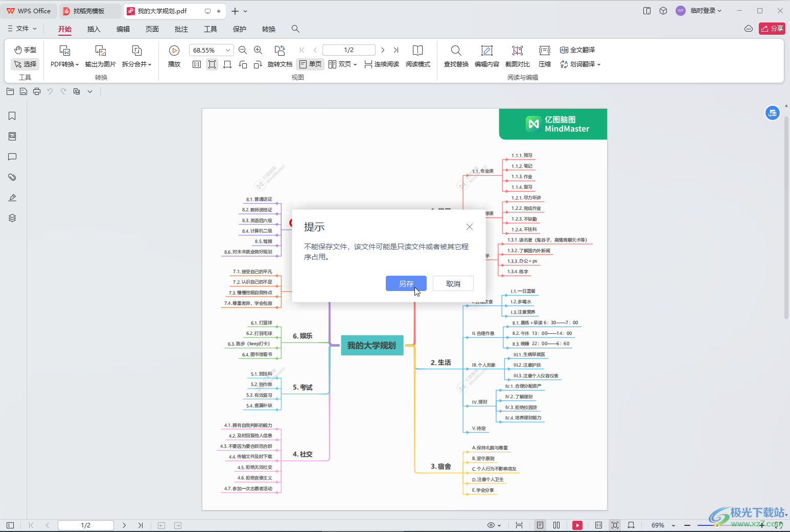Viewport: 790px width, 532px height.
Task: Toggle single page view in status bar
Action: click(540, 525)
